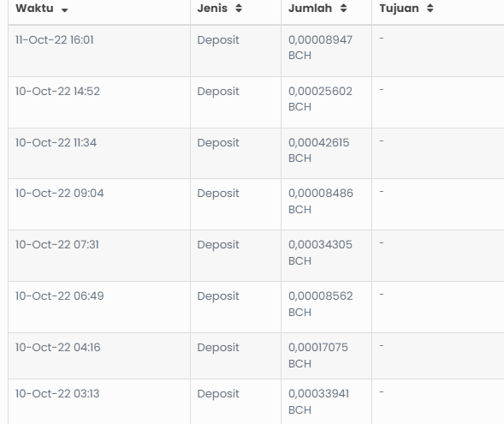Select the 10-Oct-22 11:34 deposit row
Screen dimensions: 504x424
tap(256, 153)
